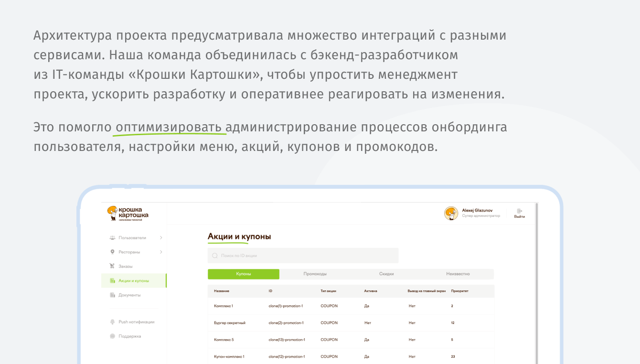Click the Alexej Glazunov profile avatar

451,214
